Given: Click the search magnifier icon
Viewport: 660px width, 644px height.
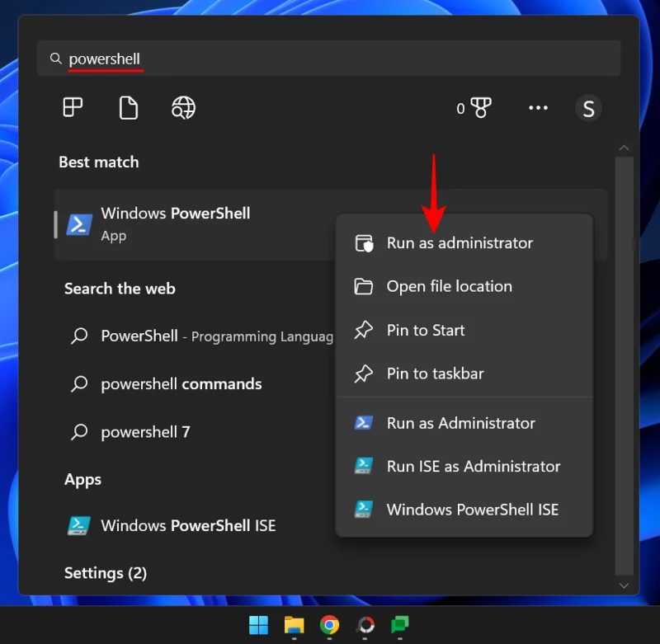Looking at the screenshot, I should [x=55, y=59].
